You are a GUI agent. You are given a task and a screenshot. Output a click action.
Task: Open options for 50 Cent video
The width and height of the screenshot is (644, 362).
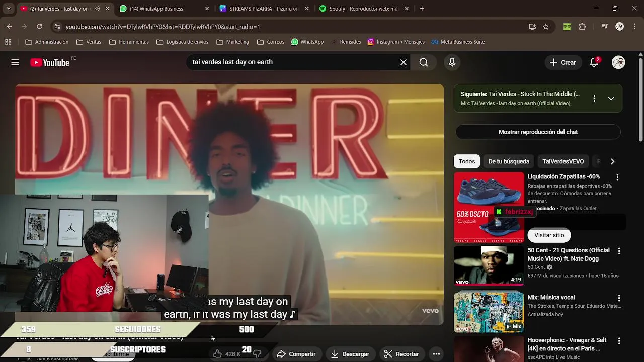point(619,251)
